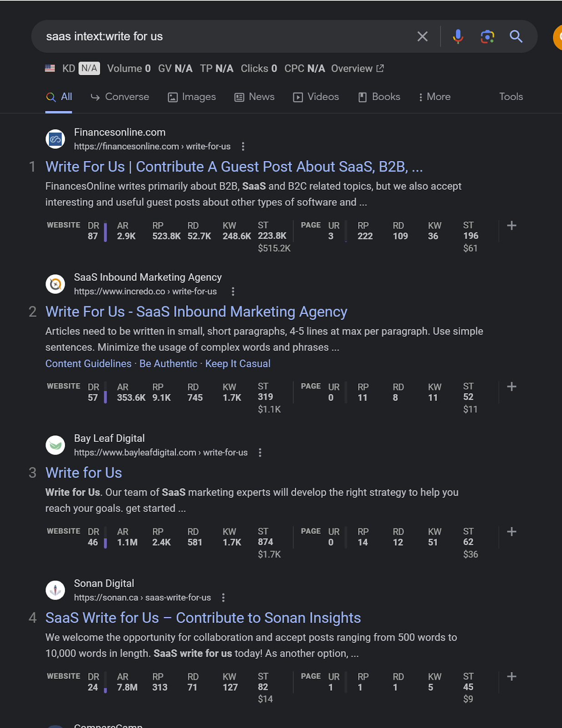562x728 pixels.
Task: Start voice search with microphone icon
Action: pos(458,36)
